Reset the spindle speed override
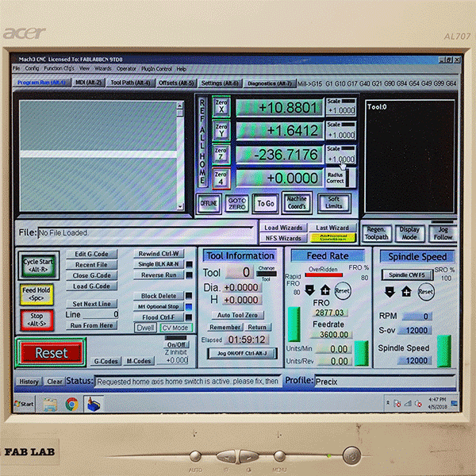476x476 pixels. [x=425, y=292]
